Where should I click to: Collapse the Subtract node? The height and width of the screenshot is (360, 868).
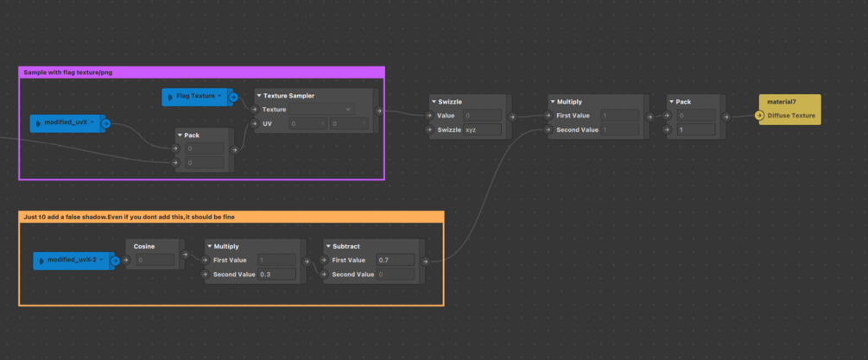tap(328, 246)
